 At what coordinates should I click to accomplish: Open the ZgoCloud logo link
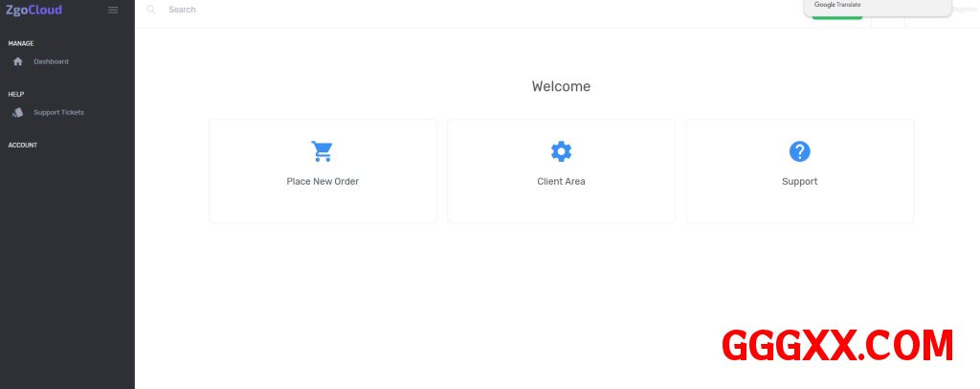[x=34, y=10]
